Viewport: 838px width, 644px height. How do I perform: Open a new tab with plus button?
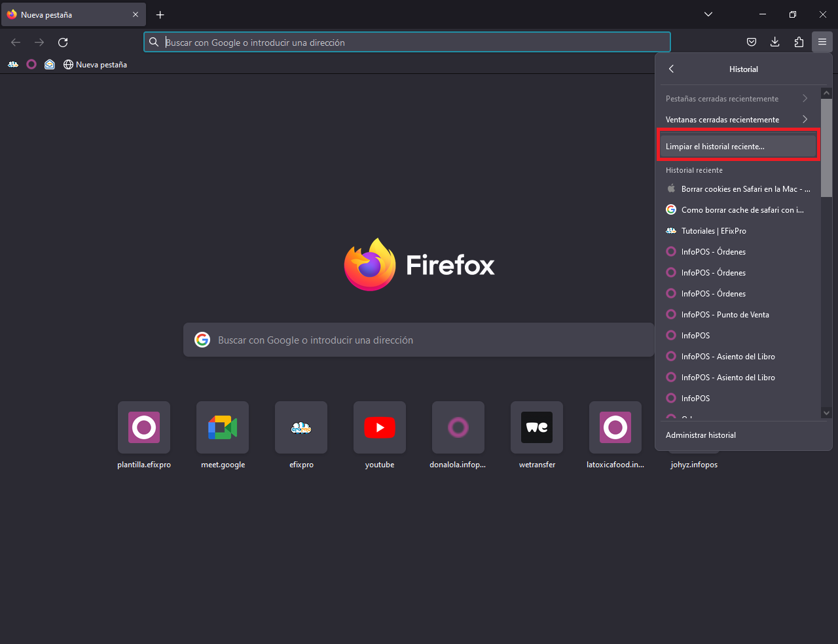160,14
